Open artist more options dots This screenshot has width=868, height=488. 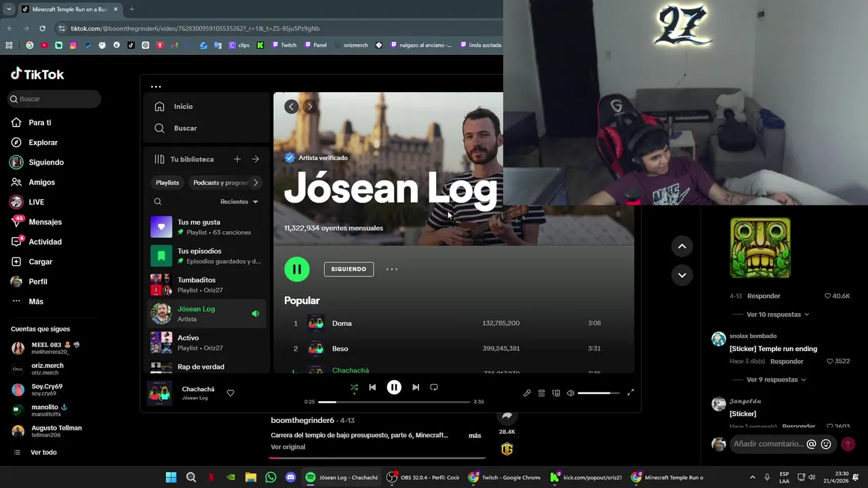click(x=392, y=269)
